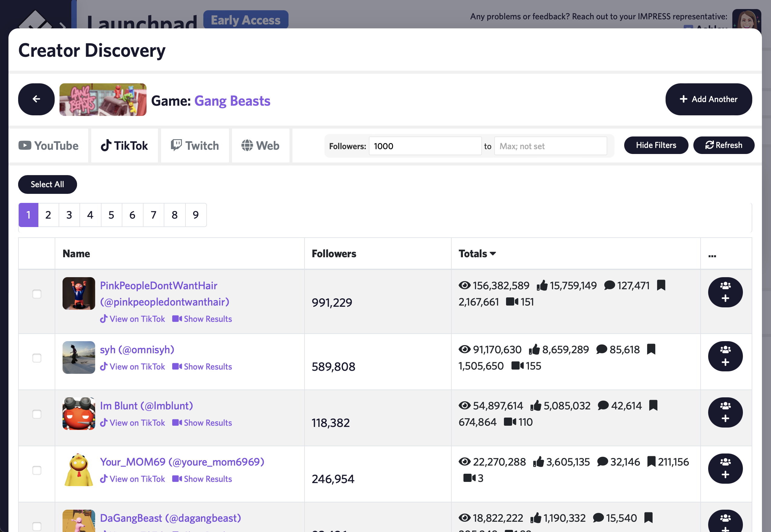
Task: Add syh creator using group-plus icon
Action: 725,356
